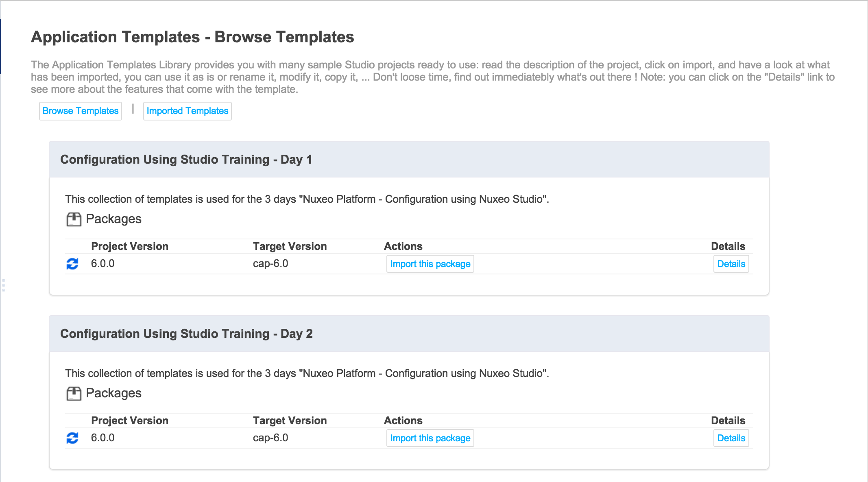Open the Browse Templates tab
This screenshot has width=868, height=482.
point(81,111)
